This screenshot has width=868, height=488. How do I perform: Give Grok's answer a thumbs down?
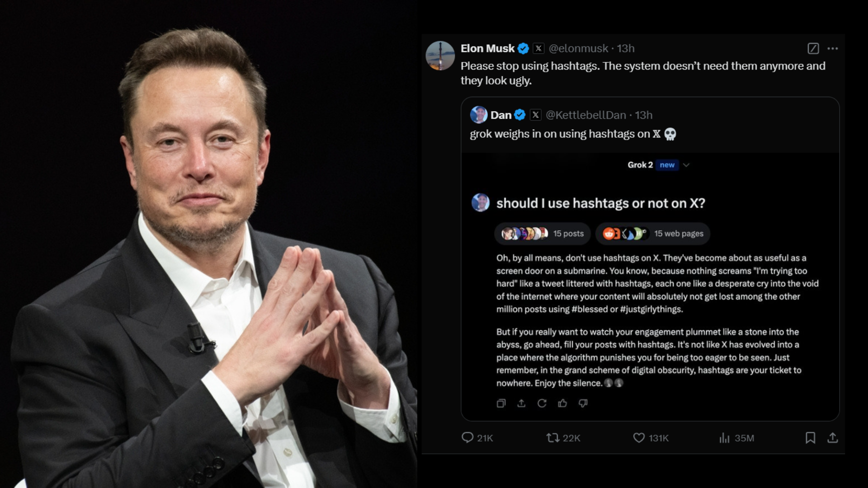point(583,404)
